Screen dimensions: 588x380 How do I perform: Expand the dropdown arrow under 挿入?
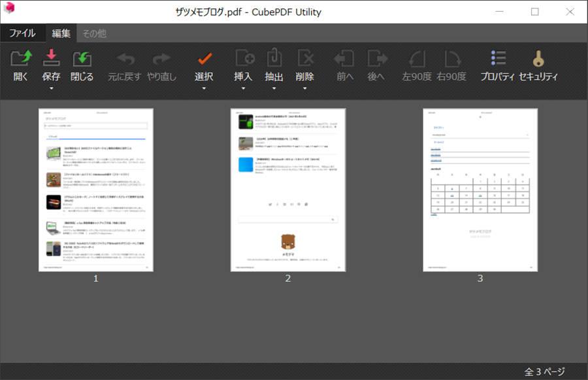(244, 88)
